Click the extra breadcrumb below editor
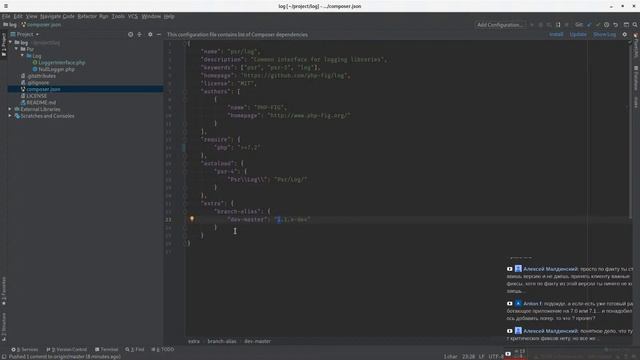The image size is (640, 360). pyautogui.click(x=193, y=341)
